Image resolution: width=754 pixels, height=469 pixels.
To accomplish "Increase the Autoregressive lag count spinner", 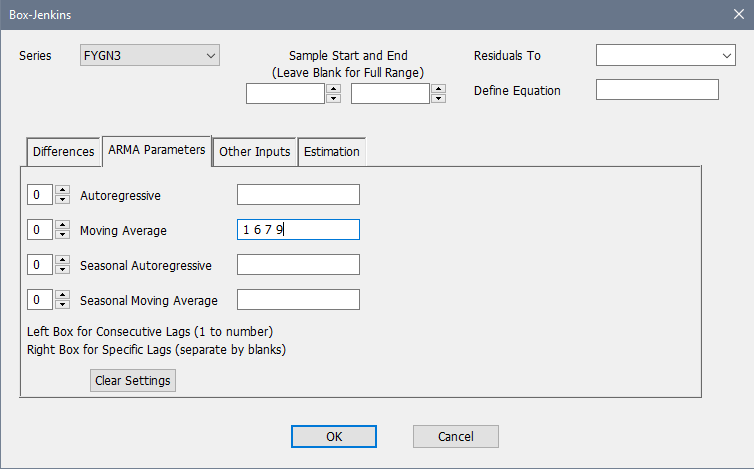I will click(62, 190).
